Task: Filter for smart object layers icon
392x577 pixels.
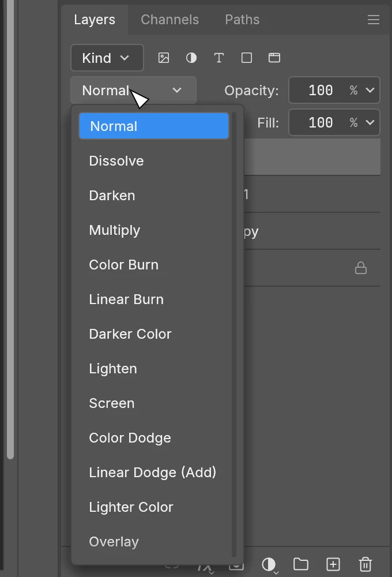Action: (274, 58)
